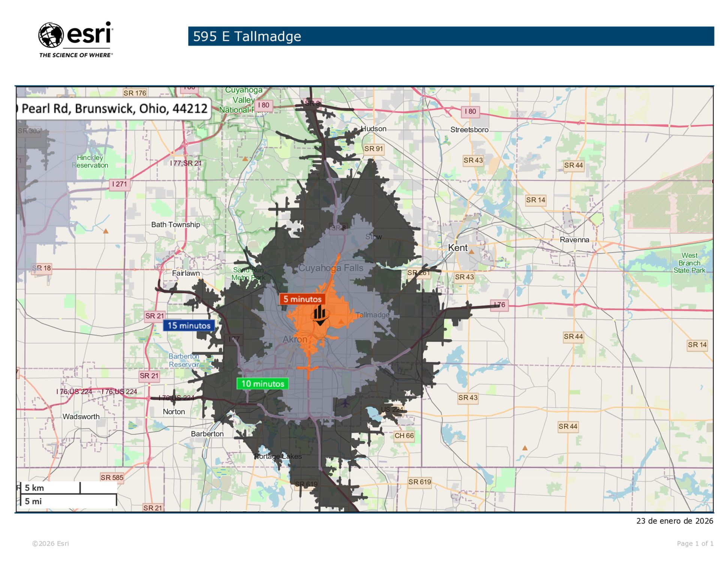Click the Pearl Rd Brunswick address callout
This screenshot has width=728, height=562.
114,109
